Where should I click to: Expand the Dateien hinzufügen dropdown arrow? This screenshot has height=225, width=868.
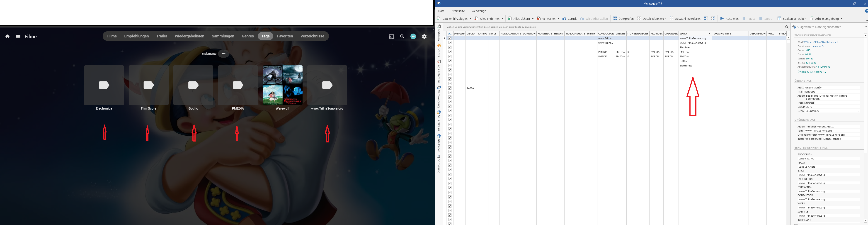470,19
